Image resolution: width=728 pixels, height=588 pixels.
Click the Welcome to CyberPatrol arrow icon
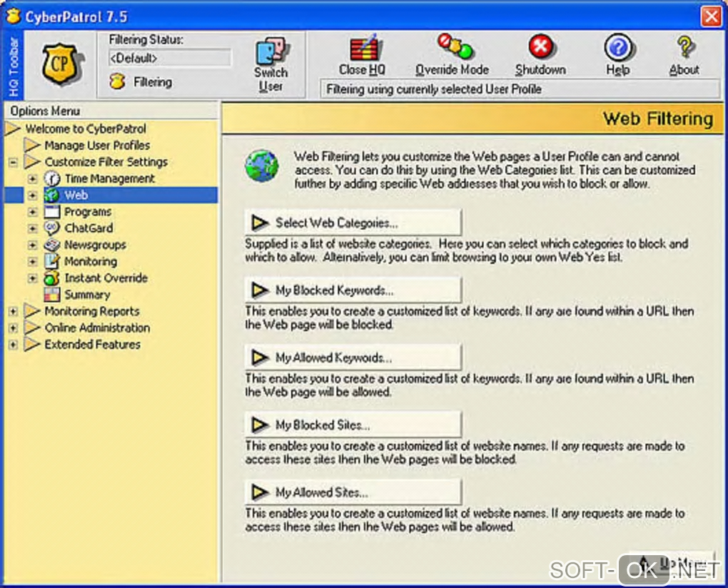[x=13, y=128]
